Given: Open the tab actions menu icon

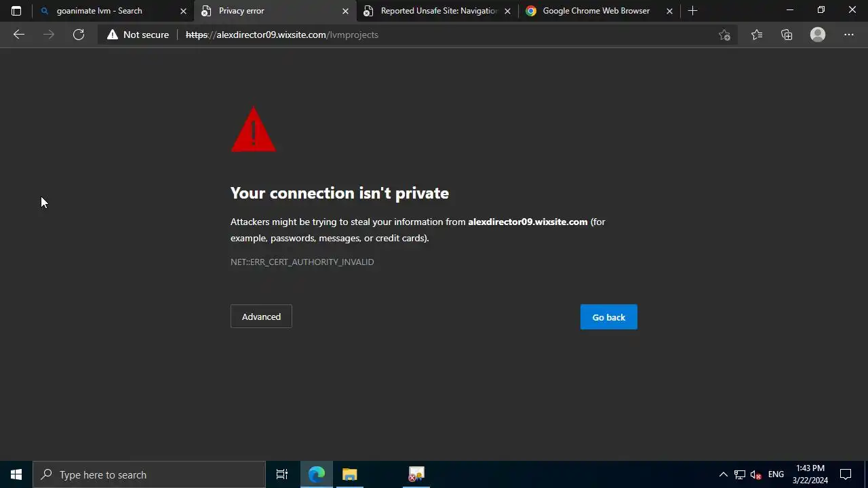Looking at the screenshot, I should 16,11.
